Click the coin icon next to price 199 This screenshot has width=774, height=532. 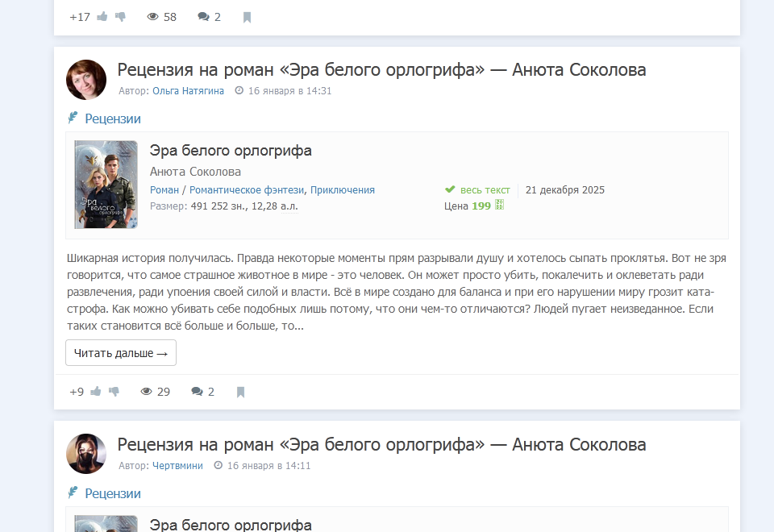click(500, 205)
